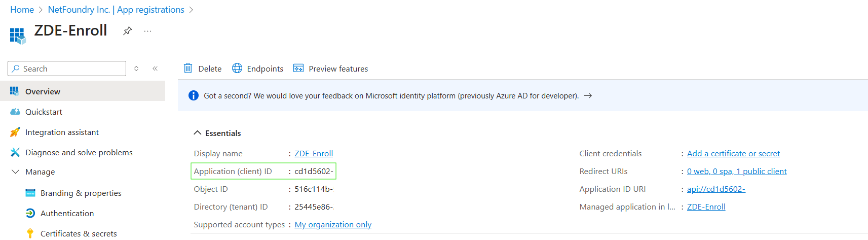Click the feedback banner message text

(391, 95)
